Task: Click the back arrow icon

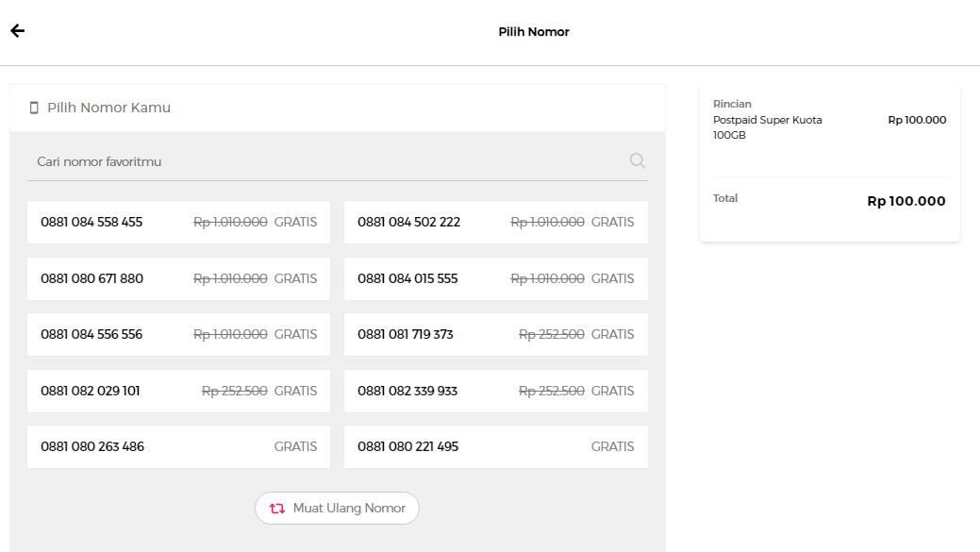Action: [18, 31]
